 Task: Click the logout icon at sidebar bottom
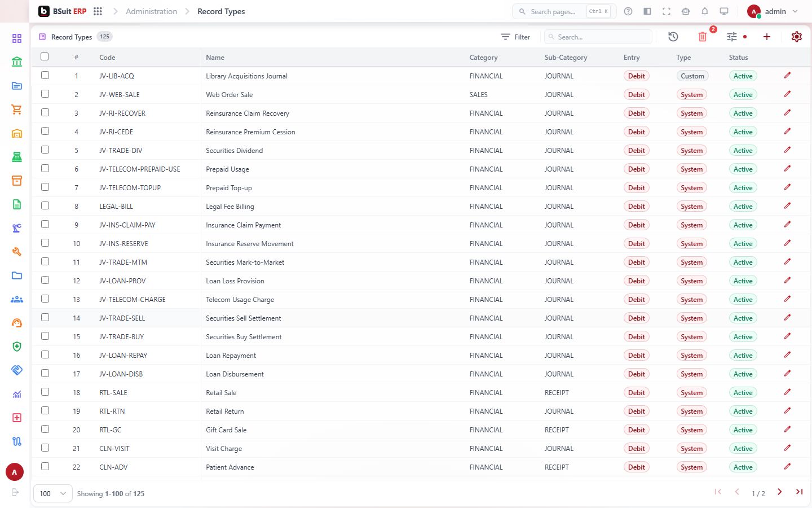(x=15, y=492)
